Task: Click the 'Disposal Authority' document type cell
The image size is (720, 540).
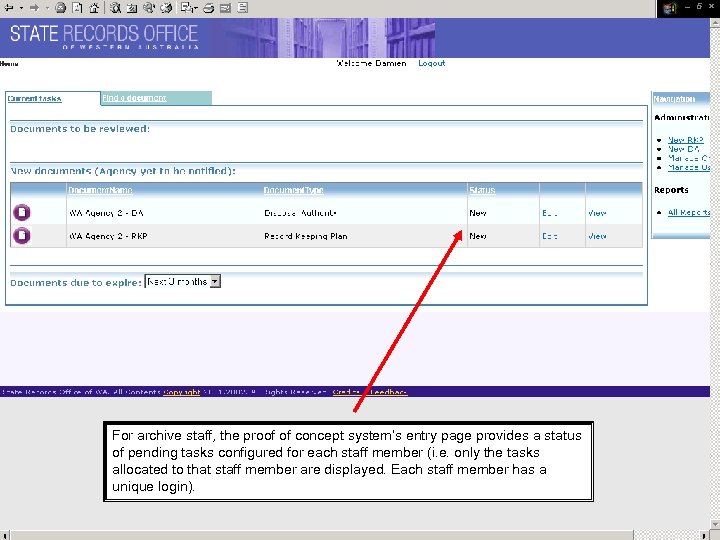Action: click(x=300, y=213)
